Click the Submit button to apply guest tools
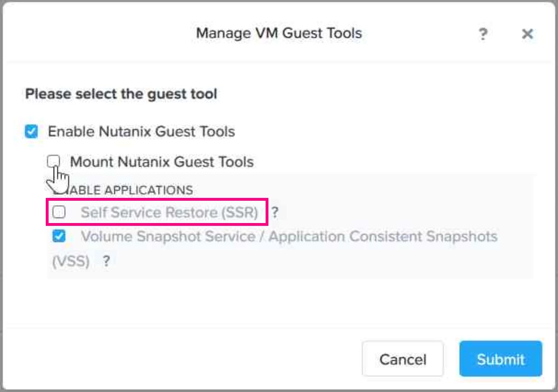The height and width of the screenshot is (392, 558). click(x=501, y=359)
